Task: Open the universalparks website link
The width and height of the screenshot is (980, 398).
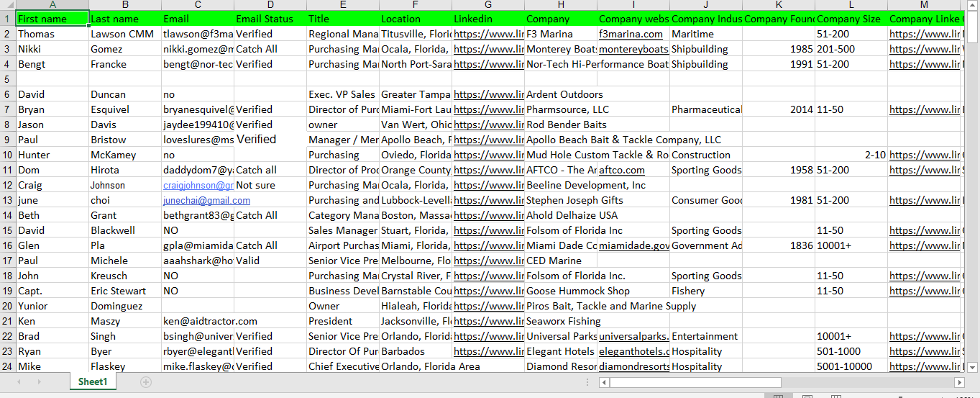Action: pos(633,336)
